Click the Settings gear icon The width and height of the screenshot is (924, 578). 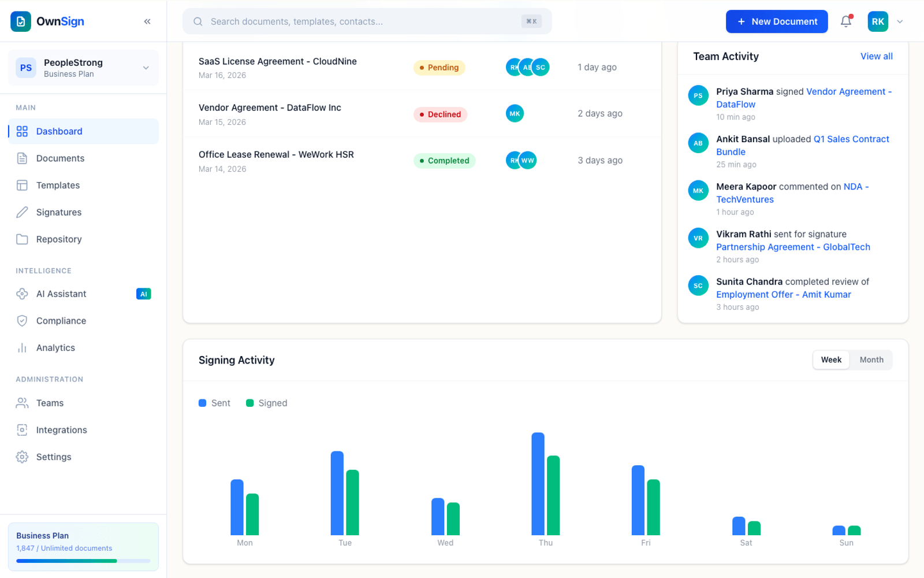pyautogui.click(x=22, y=457)
